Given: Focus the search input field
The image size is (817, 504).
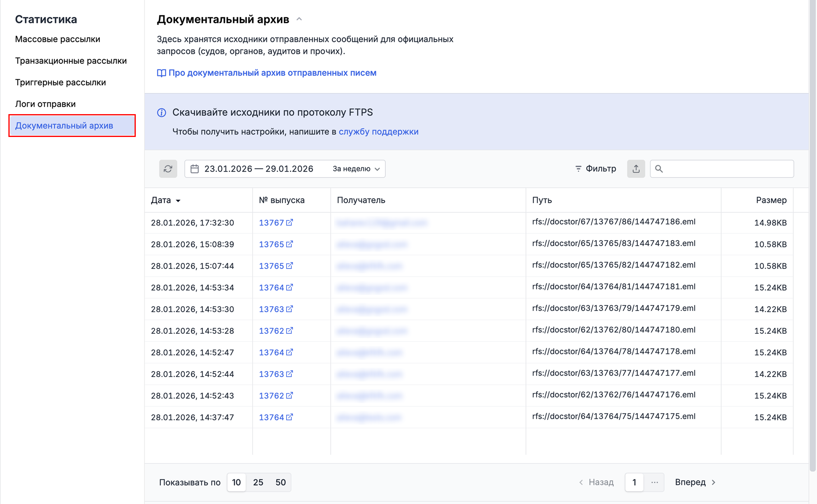Looking at the screenshot, I should [727, 169].
